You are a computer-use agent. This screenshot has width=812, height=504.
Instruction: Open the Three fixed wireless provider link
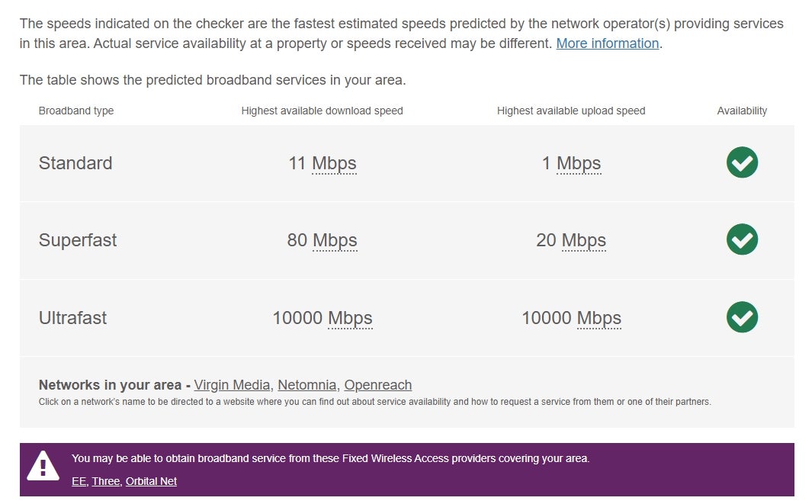pos(106,481)
